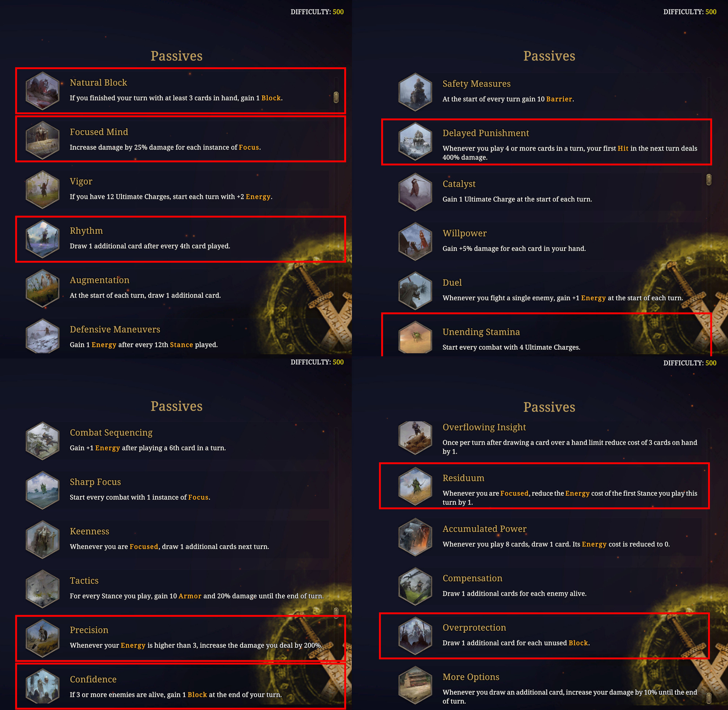Choose the Tactics passive icon
This screenshot has width=728, height=710.
(x=43, y=589)
